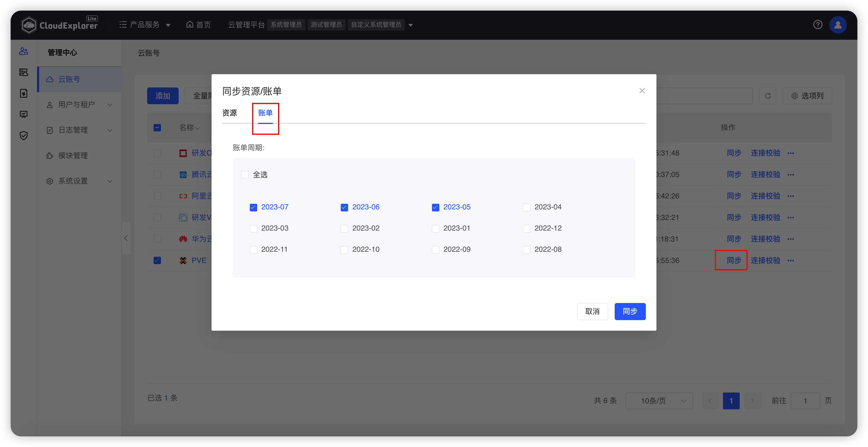Click the OpenStack icon in the 研发O row

[183, 153]
